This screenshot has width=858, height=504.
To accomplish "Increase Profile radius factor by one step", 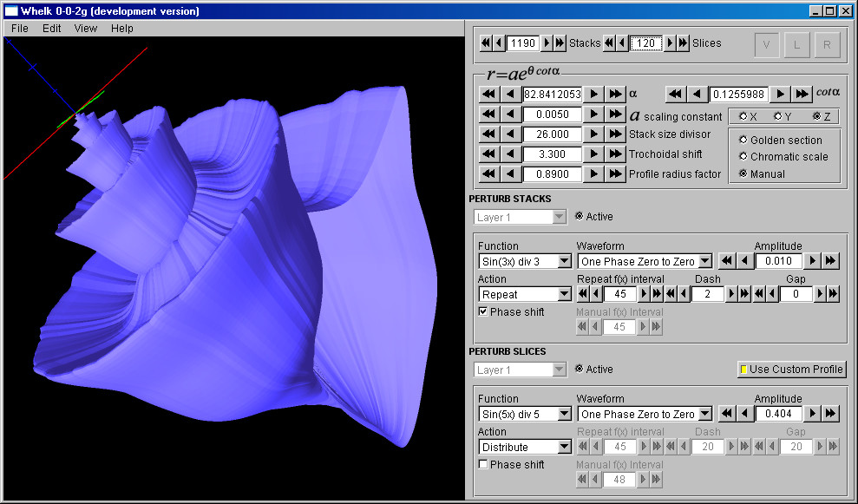I will (x=594, y=174).
